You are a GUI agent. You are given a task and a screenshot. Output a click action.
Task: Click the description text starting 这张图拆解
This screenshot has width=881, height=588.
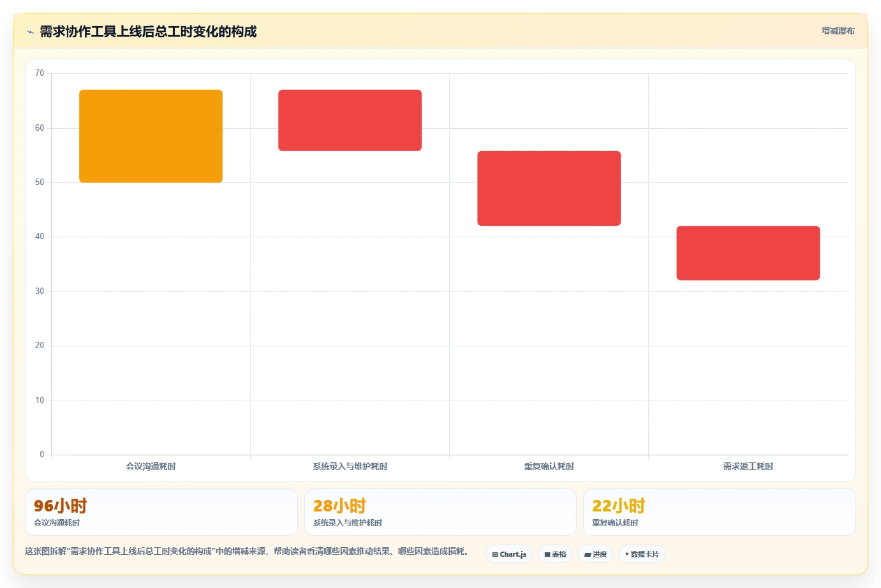(x=248, y=551)
